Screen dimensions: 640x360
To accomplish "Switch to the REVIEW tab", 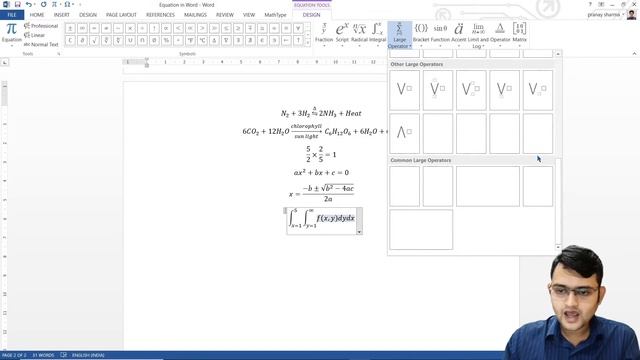I will click(x=224, y=15).
